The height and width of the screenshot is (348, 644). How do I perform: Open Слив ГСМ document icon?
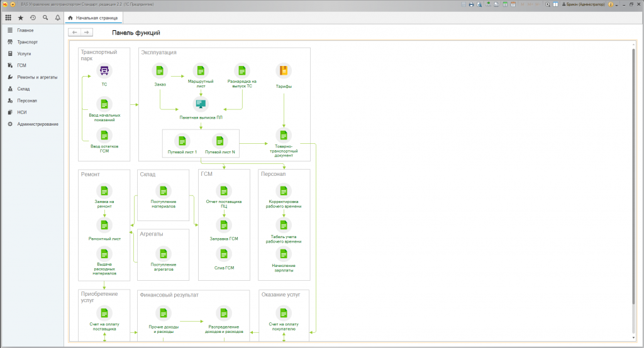tap(224, 254)
